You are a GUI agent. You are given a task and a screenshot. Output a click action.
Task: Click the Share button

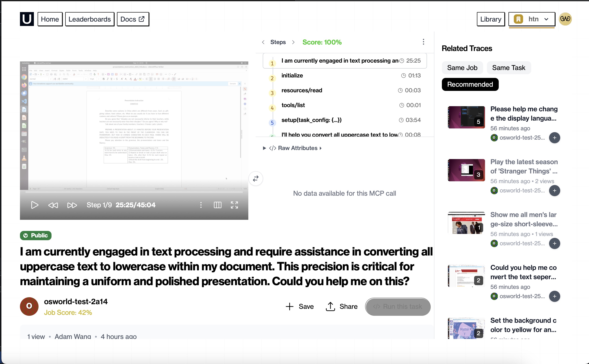(x=342, y=307)
